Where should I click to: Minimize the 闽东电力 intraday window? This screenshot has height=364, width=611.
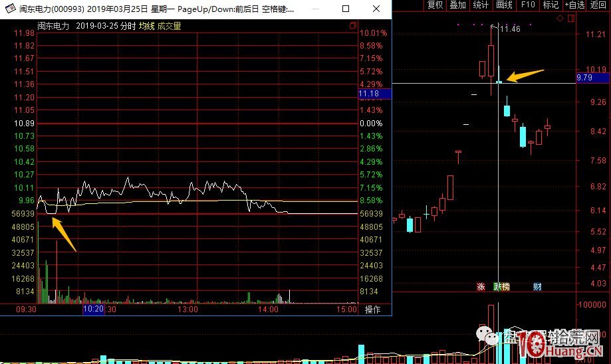point(316,9)
